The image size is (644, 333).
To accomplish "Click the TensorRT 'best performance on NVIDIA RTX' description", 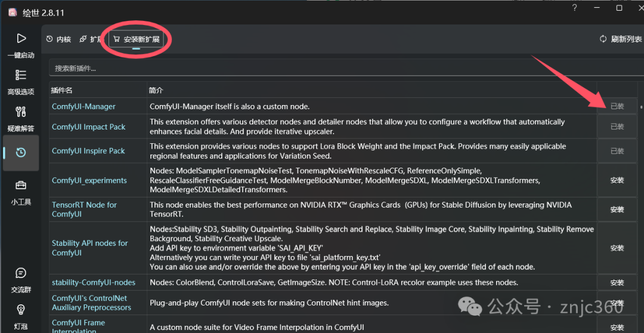I will coord(361,209).
